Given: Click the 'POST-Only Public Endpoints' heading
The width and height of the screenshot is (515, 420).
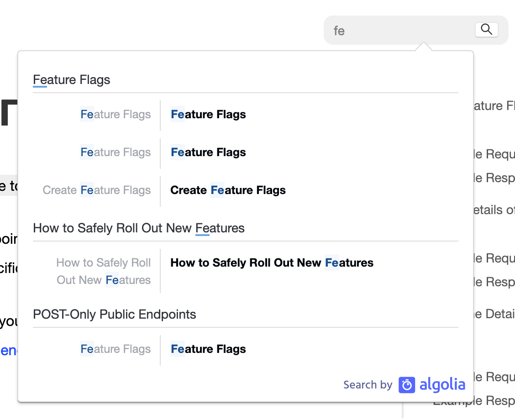Looking at the screenshot, I should coord(114,314).
